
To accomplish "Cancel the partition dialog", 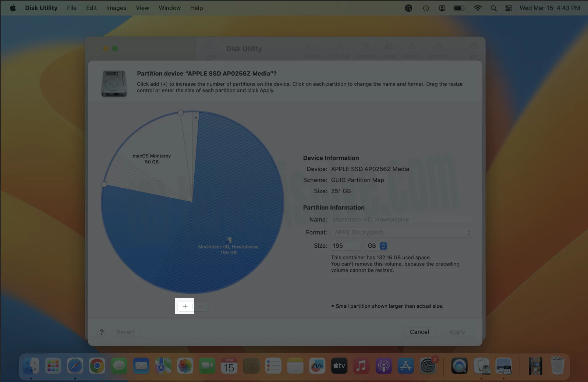I will coord(419,332).
